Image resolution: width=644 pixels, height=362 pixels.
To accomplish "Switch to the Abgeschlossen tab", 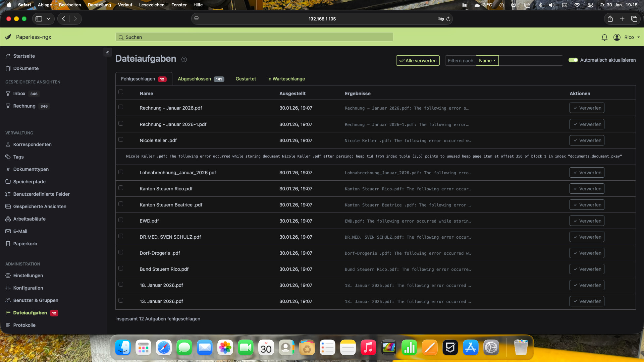I will click(x=200, y=79).
